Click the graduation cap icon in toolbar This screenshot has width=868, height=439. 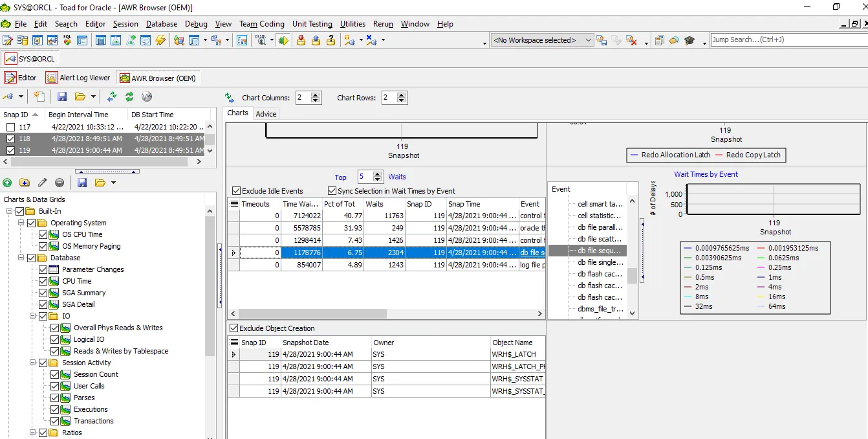click(x=689, y=40)
